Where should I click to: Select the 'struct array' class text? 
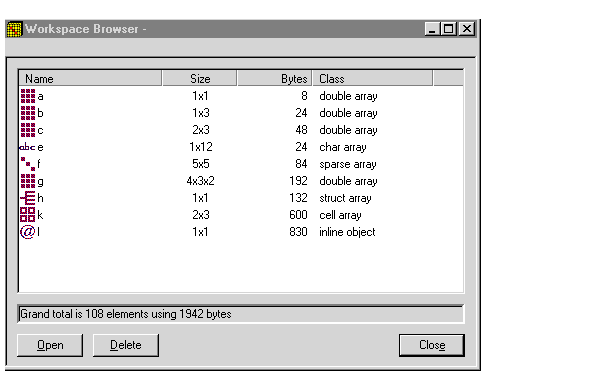point(345,198)
